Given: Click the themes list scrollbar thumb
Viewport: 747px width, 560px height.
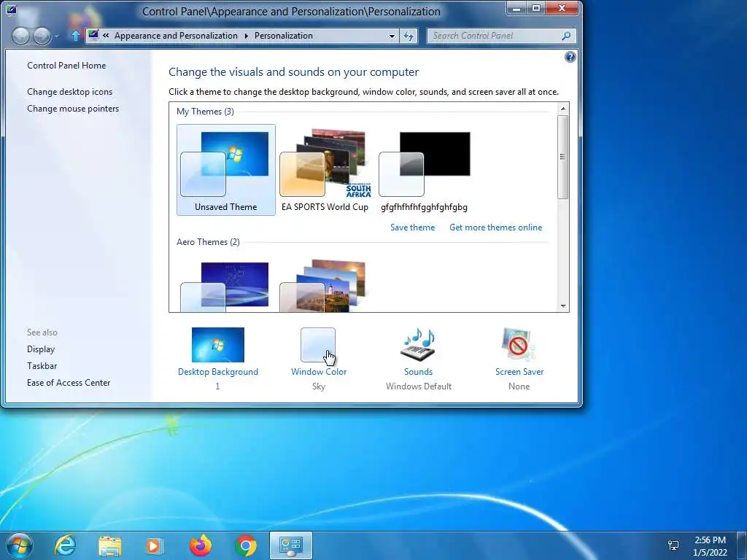Looking at the screenshot, I should click(563, 157).
